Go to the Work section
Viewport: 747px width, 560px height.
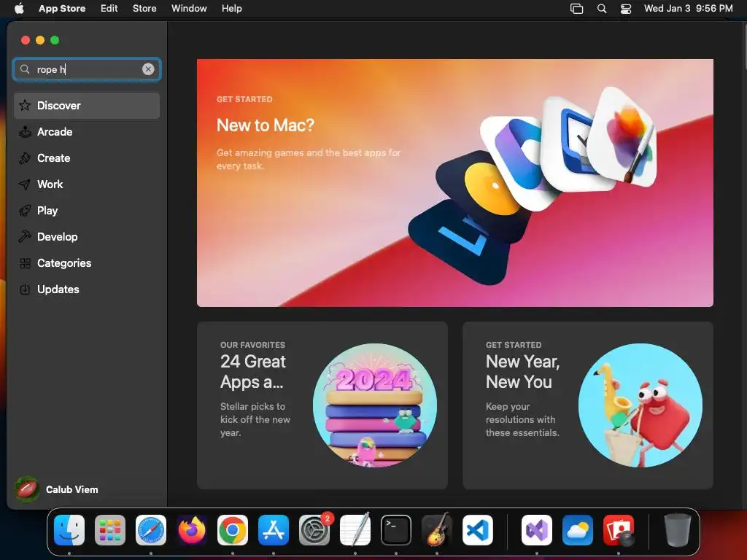tap(87, 184)
